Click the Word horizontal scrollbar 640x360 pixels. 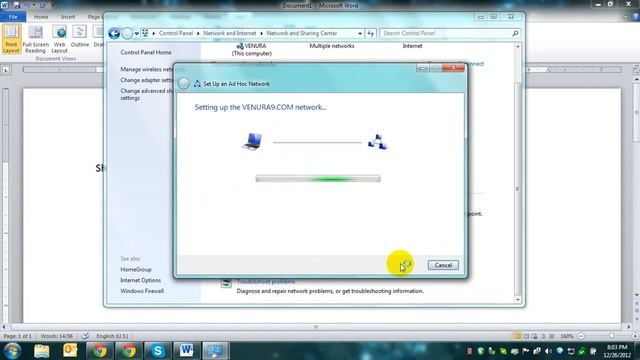(x=316, y=327)
